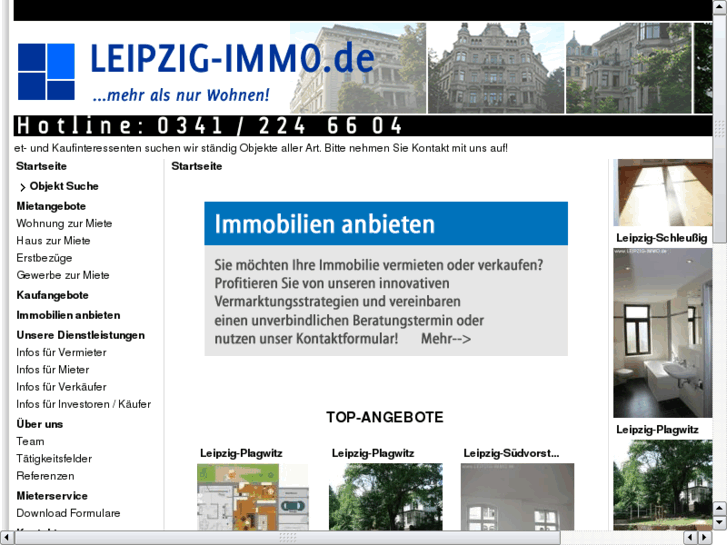Viewport: 727px width, 545px height.
Task: Click the Mehr--> link in banner
Action: coord(446,339)
